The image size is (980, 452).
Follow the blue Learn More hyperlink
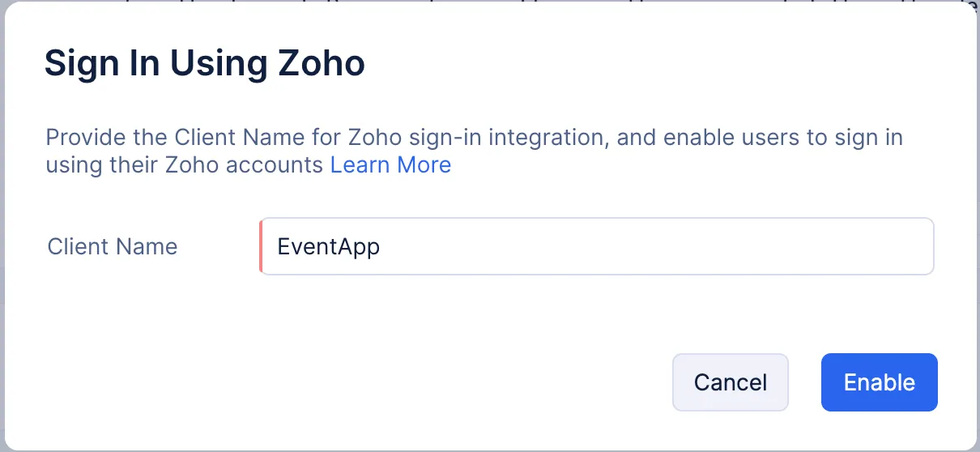tap(390, 164)
